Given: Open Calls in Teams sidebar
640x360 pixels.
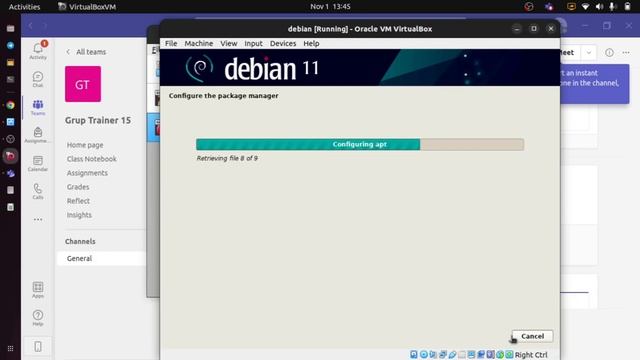Looking at the screenshot, I should point(38,191).
